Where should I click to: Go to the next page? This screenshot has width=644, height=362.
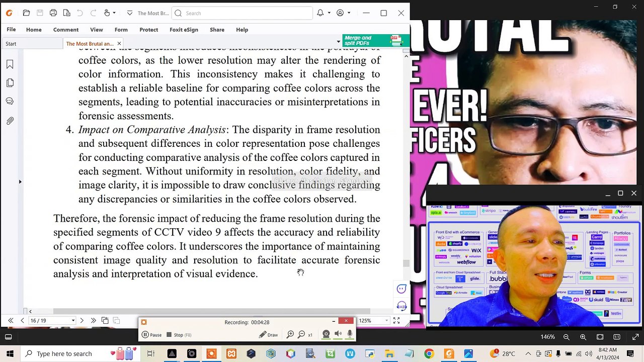coord(82,320)
